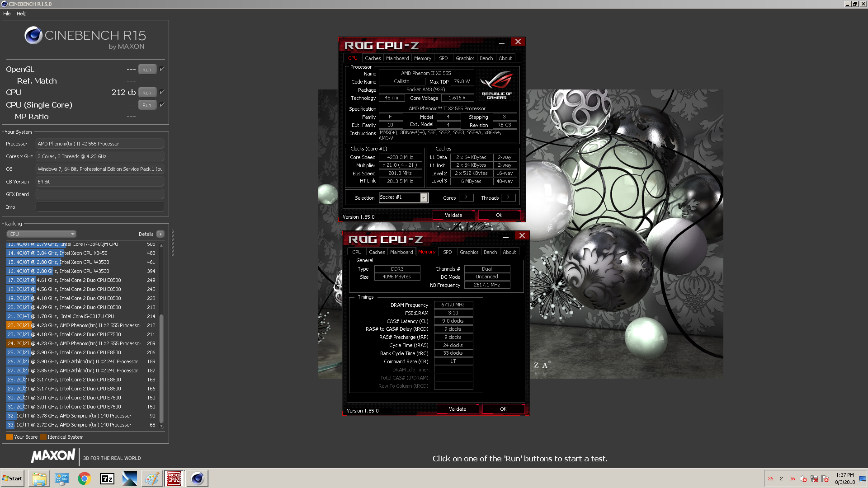Select ranking row 22 with score 212
The width and height of the screenshot is (868, 488).
pyautogui.click(x=81, y=325)
